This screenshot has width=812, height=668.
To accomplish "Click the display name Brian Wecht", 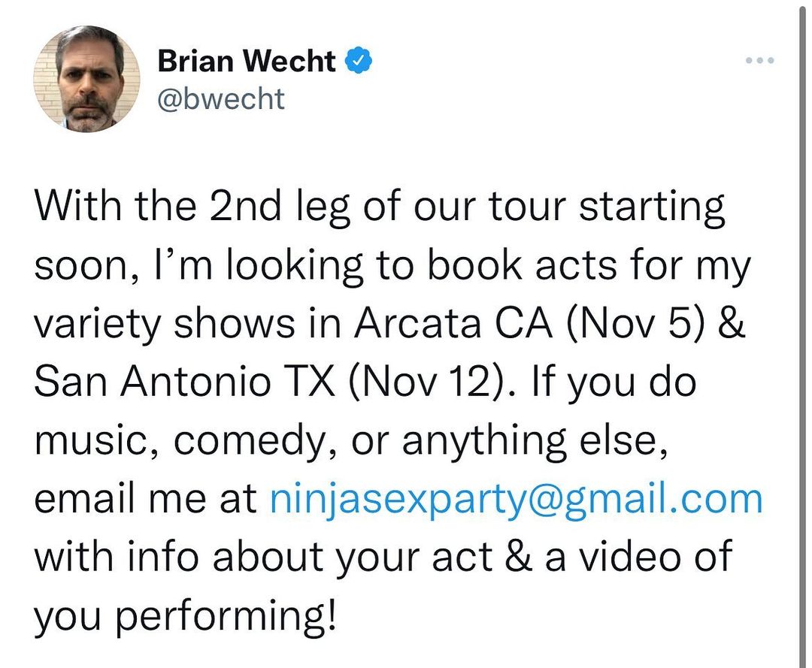I will tap(247, 62).
